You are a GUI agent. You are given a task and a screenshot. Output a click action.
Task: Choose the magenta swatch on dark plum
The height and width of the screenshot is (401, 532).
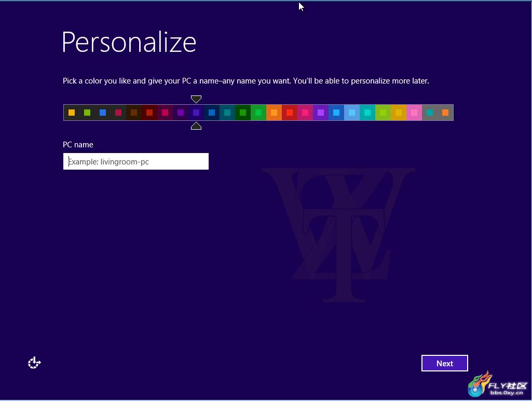pyautogui.click(x=165, y=113)
